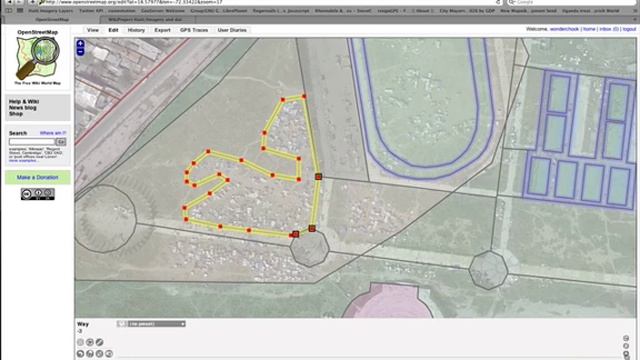Switch to the View tab
640x360 pixels.
click(x=93, y=30)
